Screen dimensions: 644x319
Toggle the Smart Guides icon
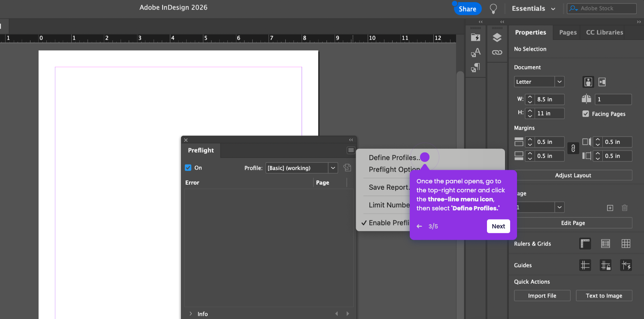(626, 265)
